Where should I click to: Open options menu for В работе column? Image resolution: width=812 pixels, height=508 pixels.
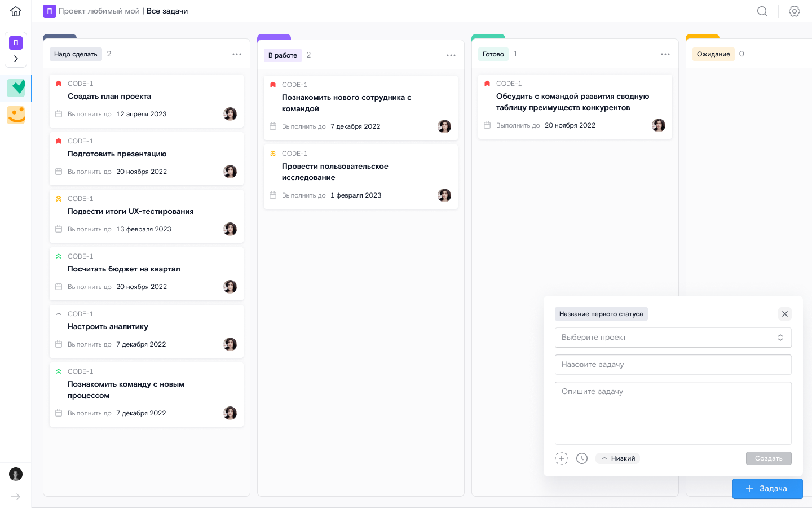(x=451, y=55)
